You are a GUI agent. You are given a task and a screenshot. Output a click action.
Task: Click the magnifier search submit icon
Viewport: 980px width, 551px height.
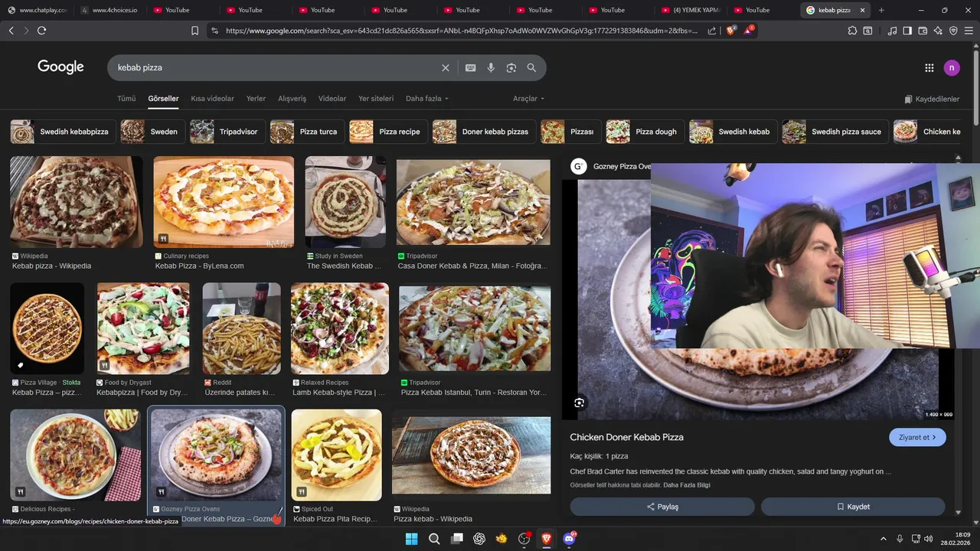531,67
